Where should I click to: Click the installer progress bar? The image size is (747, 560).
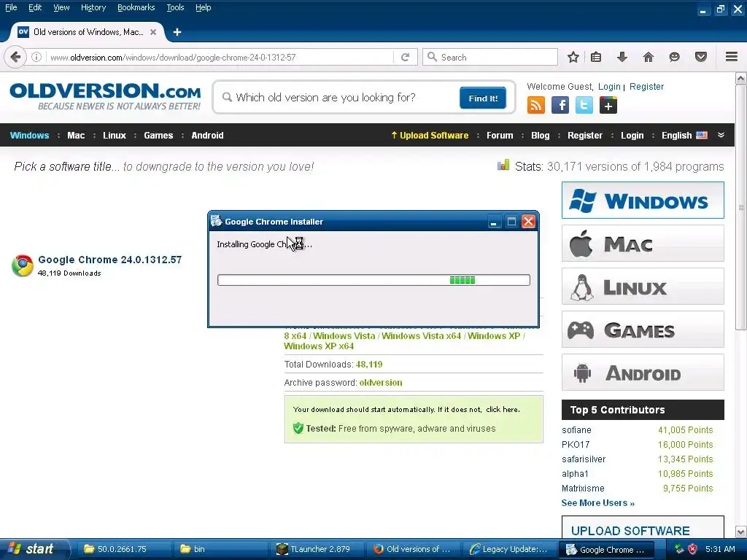tap(373, 280)
